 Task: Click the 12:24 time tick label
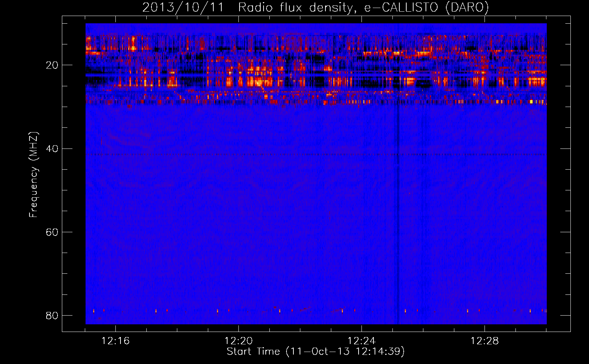tap(361, 341)
